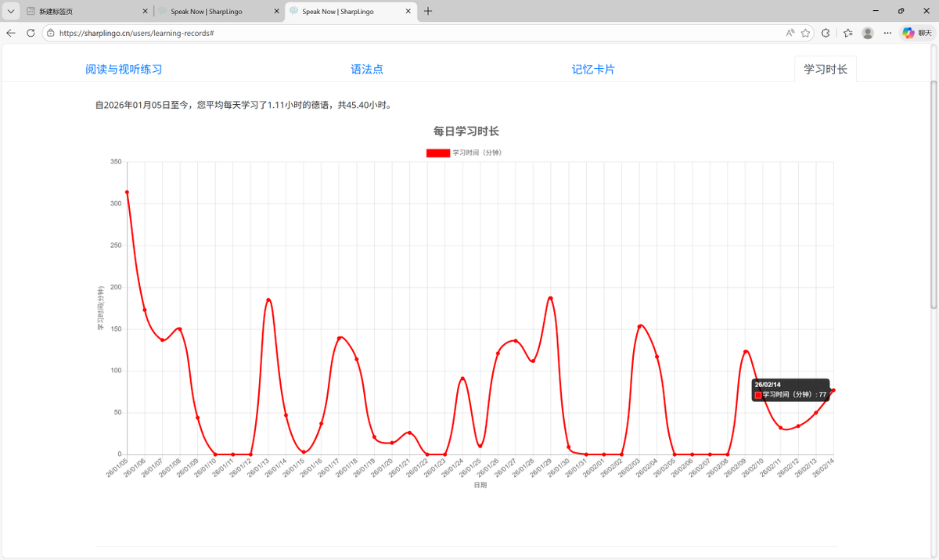Click the 26/01/05 x-axis date label
939x560 pixels.
[x=117, y=466]
